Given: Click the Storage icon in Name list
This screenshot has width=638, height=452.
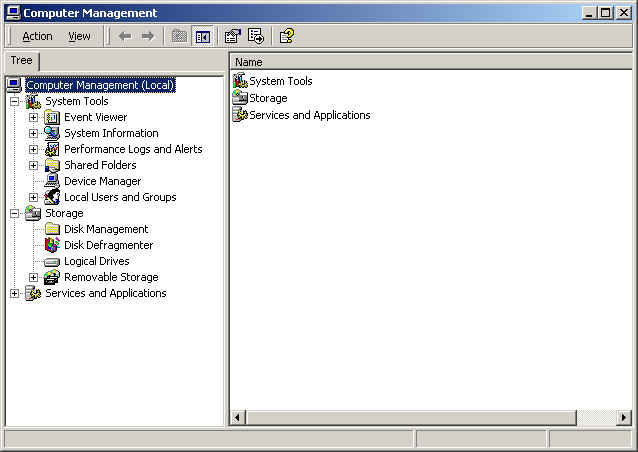Looking at the screenshot, I should tap(240, 98).
